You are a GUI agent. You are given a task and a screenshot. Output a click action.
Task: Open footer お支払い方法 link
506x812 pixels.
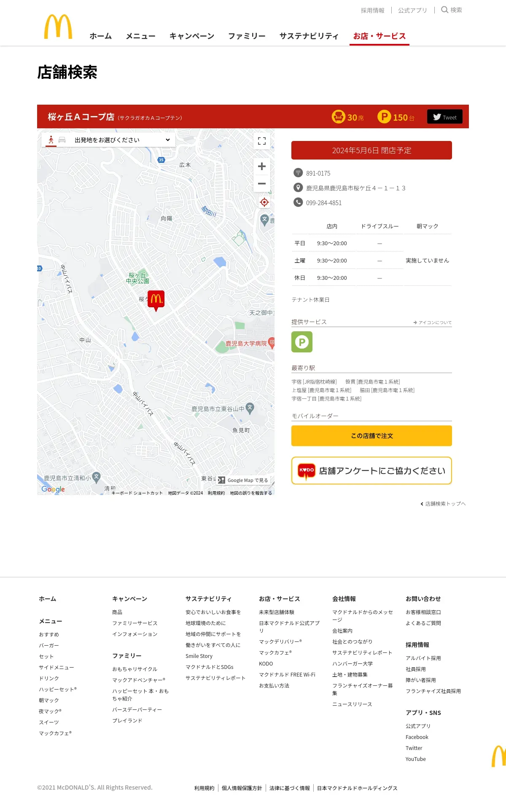274,686
